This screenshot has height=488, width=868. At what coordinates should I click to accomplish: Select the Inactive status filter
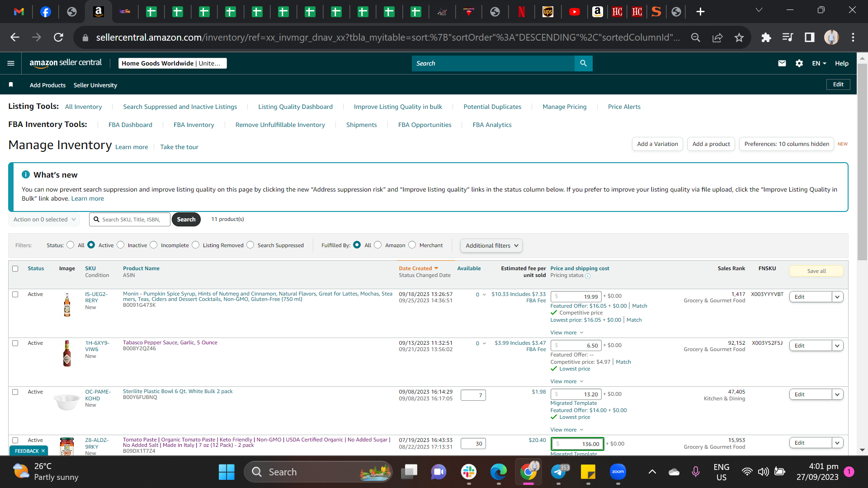[120, 245]
